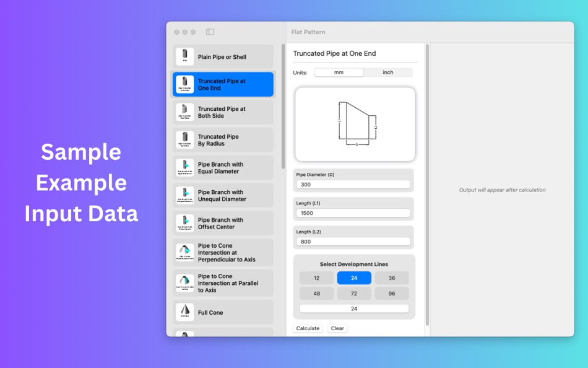
Task: Select Pipe to Cone Perpendicular to Axis
Action: coord(223,252)
